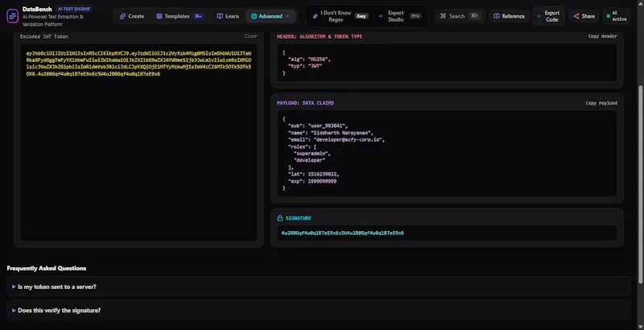Click the DataBench logo icon
Viewport: 644px width, 330px height.
13,16
